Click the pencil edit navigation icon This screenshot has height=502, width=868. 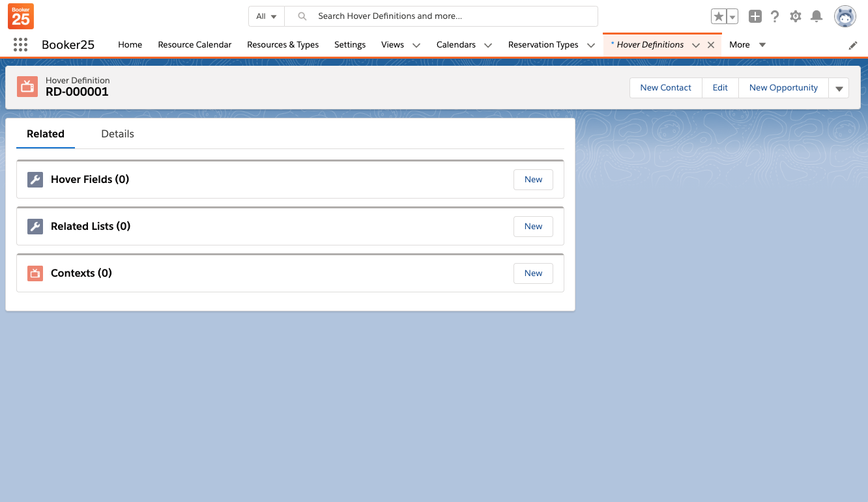click(853, 46)
